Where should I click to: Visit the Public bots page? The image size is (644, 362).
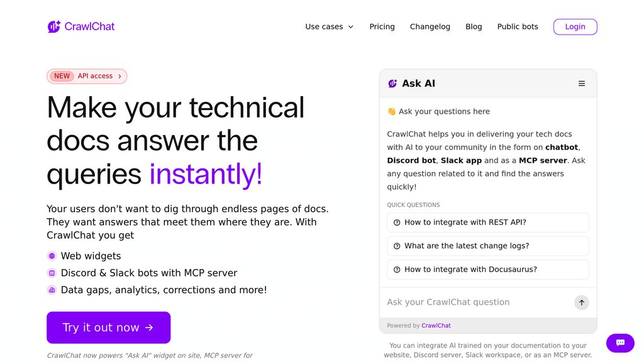coord(517,26)
